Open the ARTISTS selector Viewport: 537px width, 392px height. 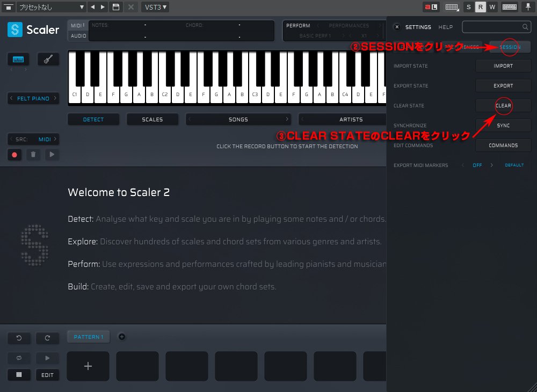(351, 119)
